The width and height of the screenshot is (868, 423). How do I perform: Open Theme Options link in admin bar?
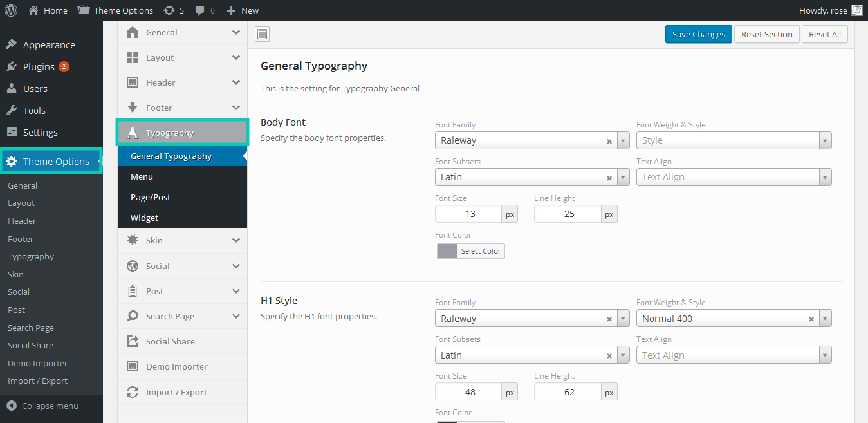115,10
